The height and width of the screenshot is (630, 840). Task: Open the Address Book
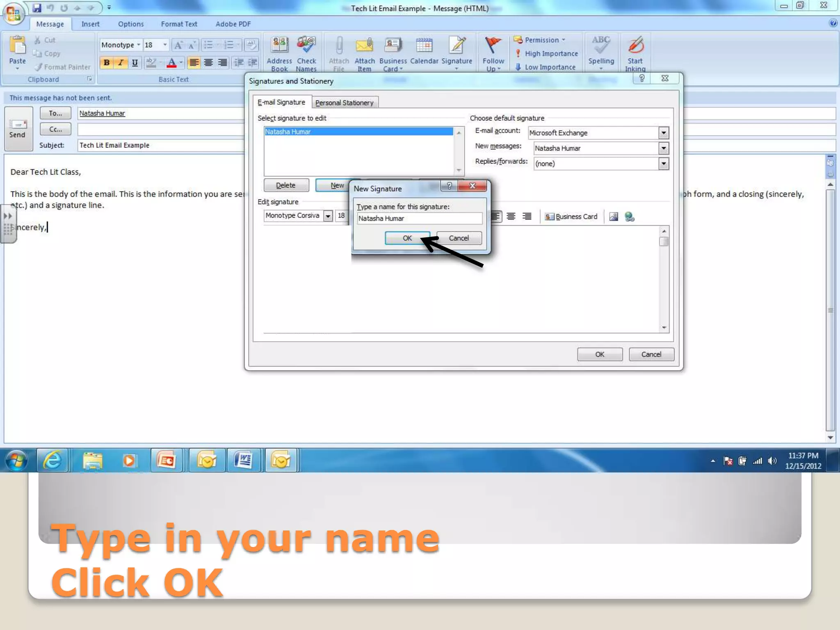click(x=279, y=54)
